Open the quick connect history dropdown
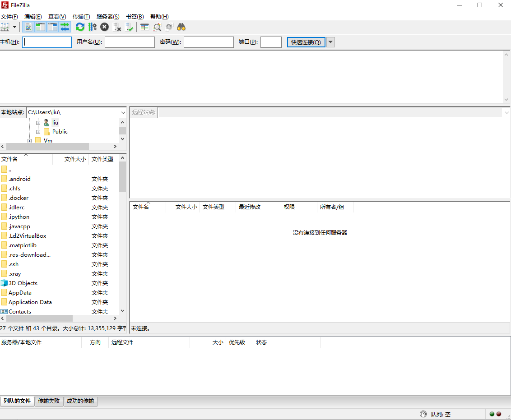Viewport: 511px width, 420px height. [x=330, y=42]
